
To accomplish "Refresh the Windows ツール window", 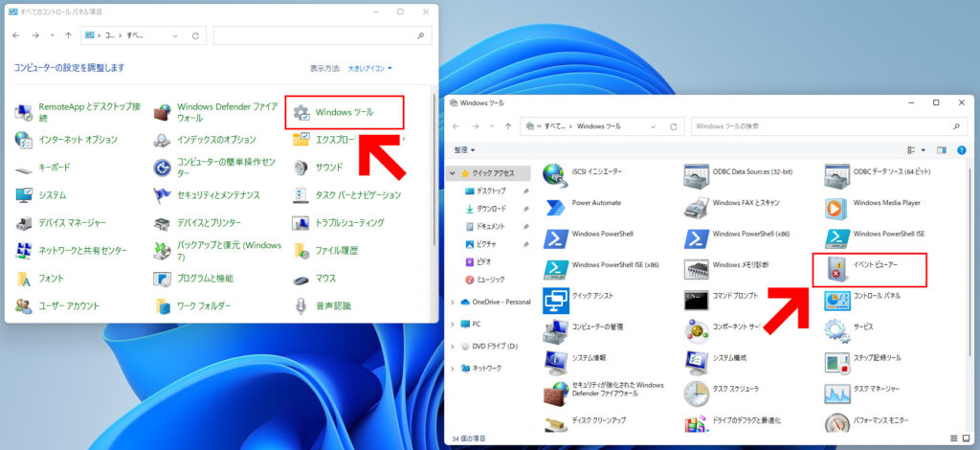I will tap(673, 126).
